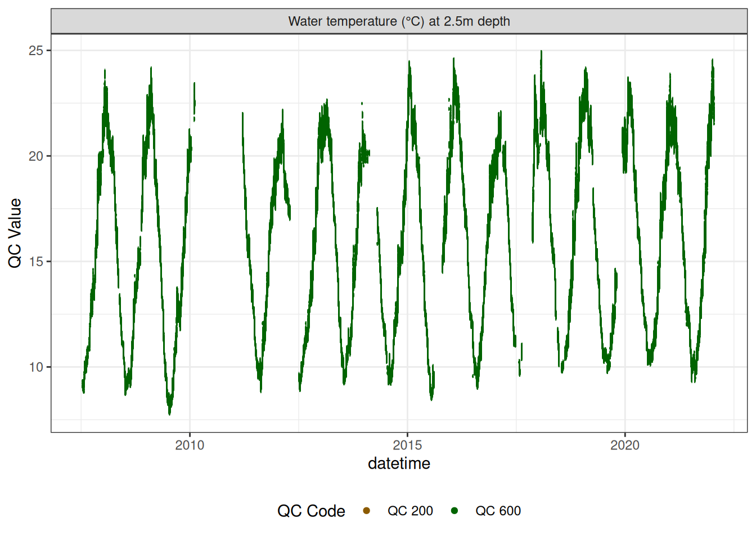Click the green QC 600 legend dot
Screen dimensions: 756x540
pyautogui.click(x=454, y=511)
